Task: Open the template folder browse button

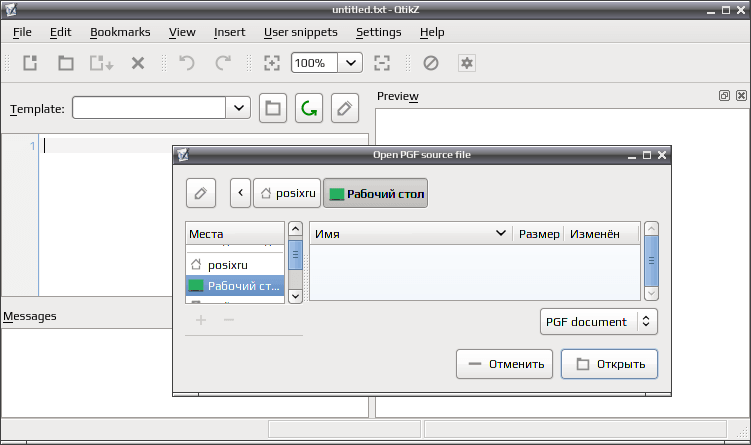Action: (273, 108)
